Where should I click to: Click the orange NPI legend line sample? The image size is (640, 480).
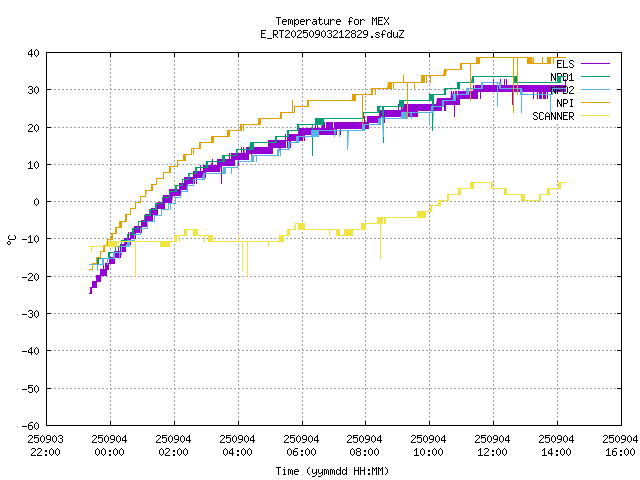pos(595,103)
